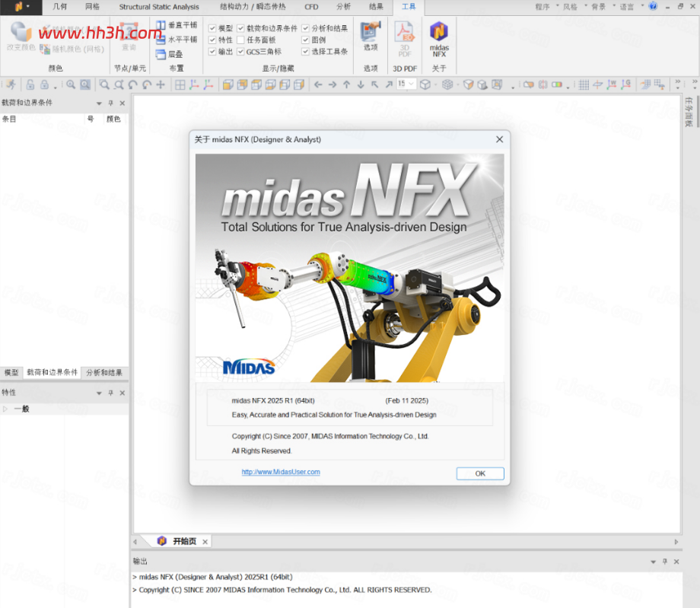Viewport: 700px width, 608px height.
Task: Click the blue help icon at top right
Action: (x=653, y=6)
